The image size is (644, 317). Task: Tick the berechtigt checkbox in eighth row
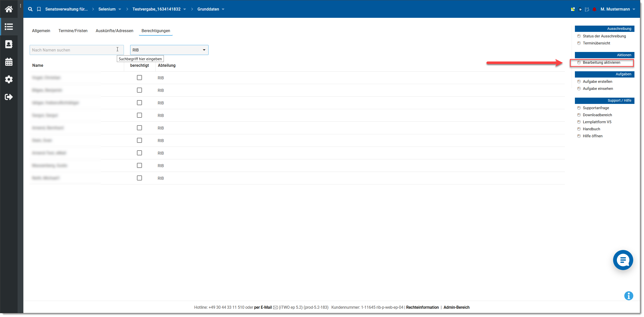click(x=139, y=165)
